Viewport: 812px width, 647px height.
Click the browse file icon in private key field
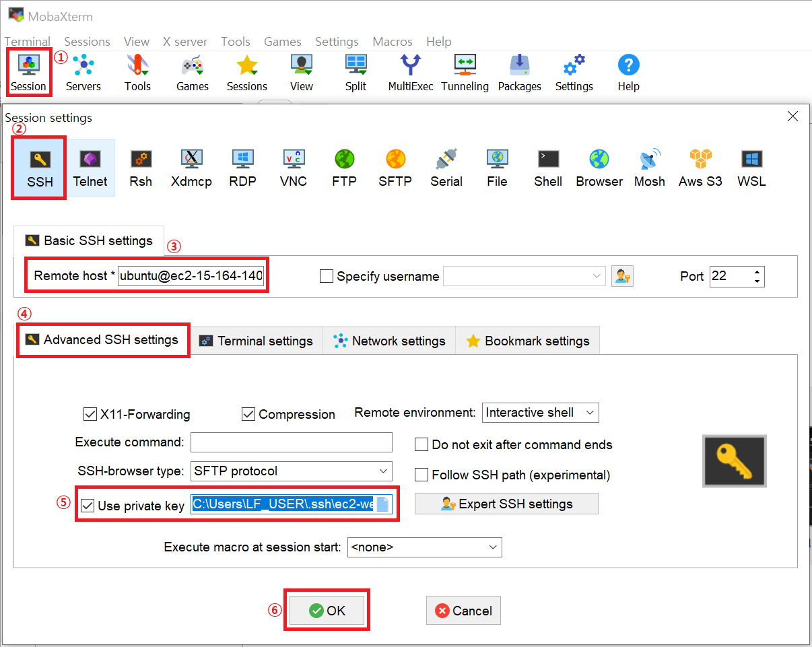pyautogui.click(x=382, y=504)
